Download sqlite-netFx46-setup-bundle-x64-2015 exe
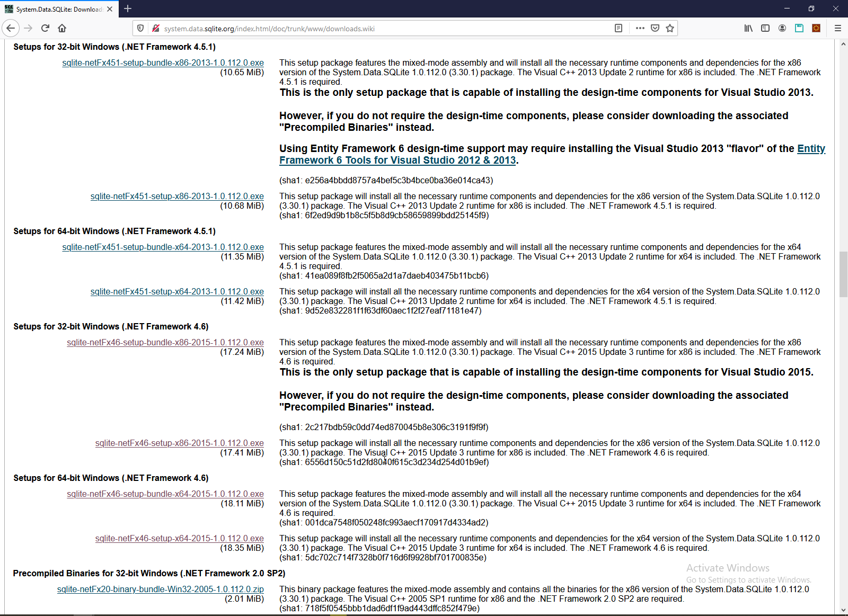Viewport: 848px width, 616px height. click(x=165, y=494)
